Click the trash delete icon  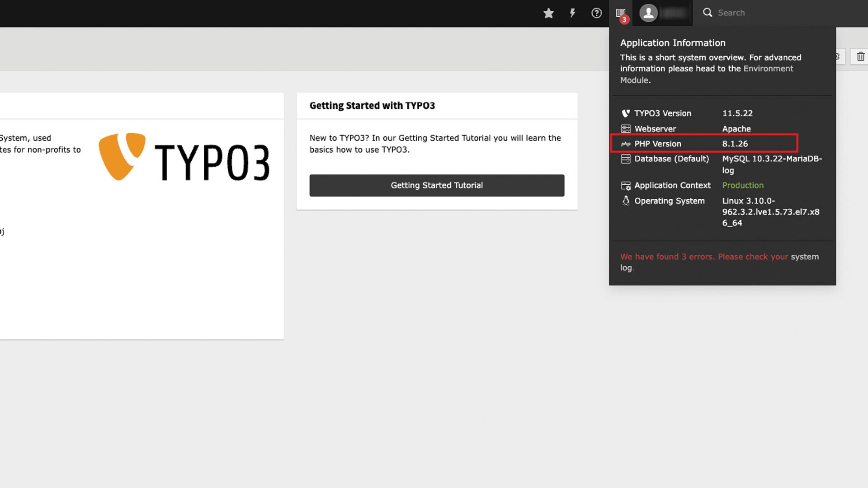[860, 56]
